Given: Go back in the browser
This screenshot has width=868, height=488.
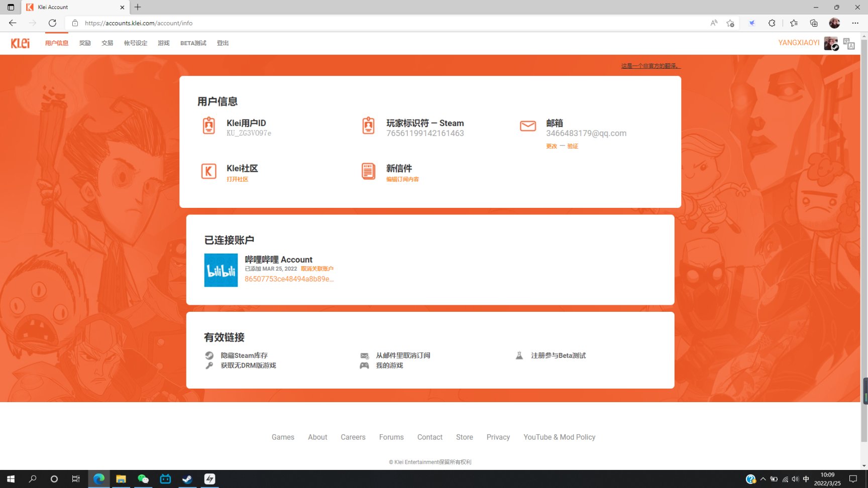Looking at the screenshot, I should 13,23.
